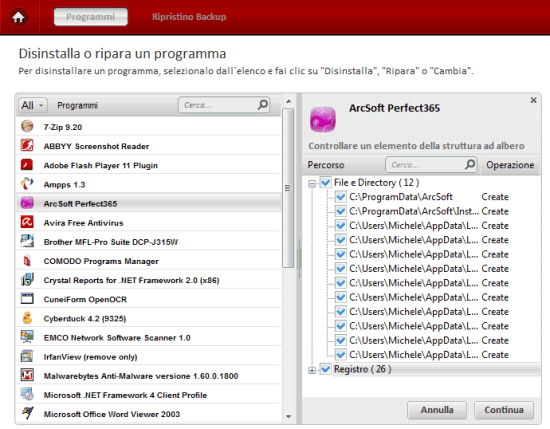This screenshot has width=550, height=429.
Task: Close the ArcSoft Perfect365 details panel
Action: pos(534,100)
